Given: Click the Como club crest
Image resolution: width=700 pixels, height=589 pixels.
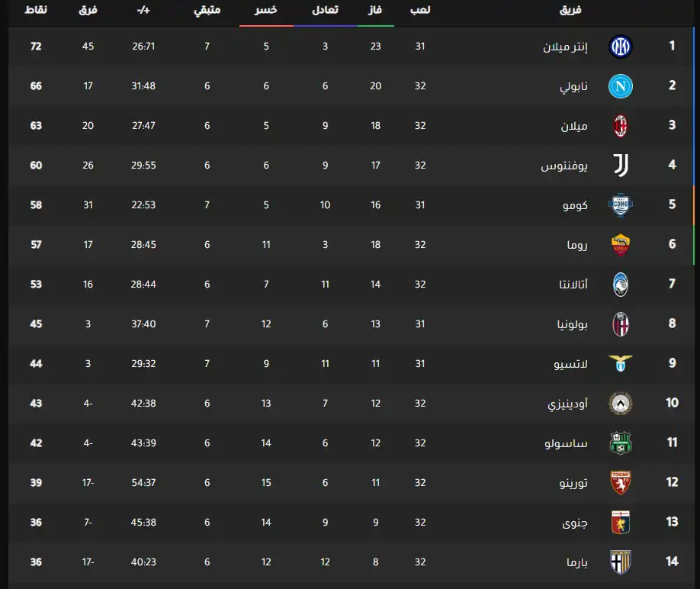Looking at the screenshot, I should [x=621, y=205].
